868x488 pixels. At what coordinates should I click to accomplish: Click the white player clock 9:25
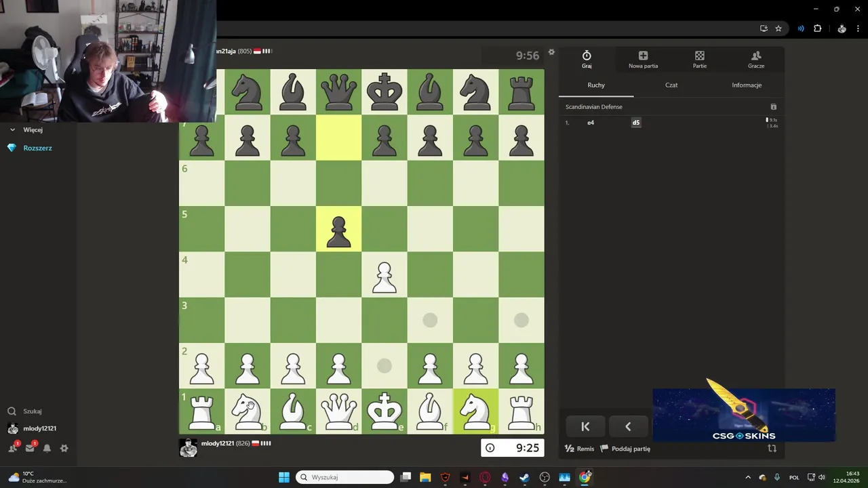tap(512, 448)
